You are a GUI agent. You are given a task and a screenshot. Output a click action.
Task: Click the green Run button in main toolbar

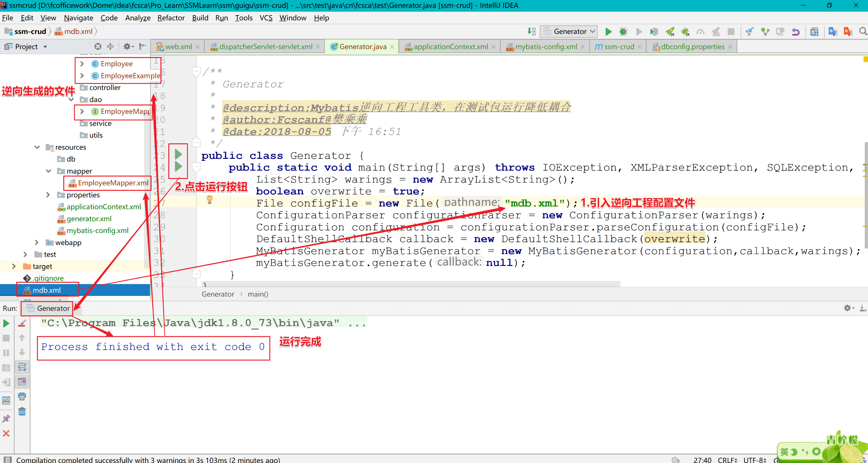pos(608,32)
